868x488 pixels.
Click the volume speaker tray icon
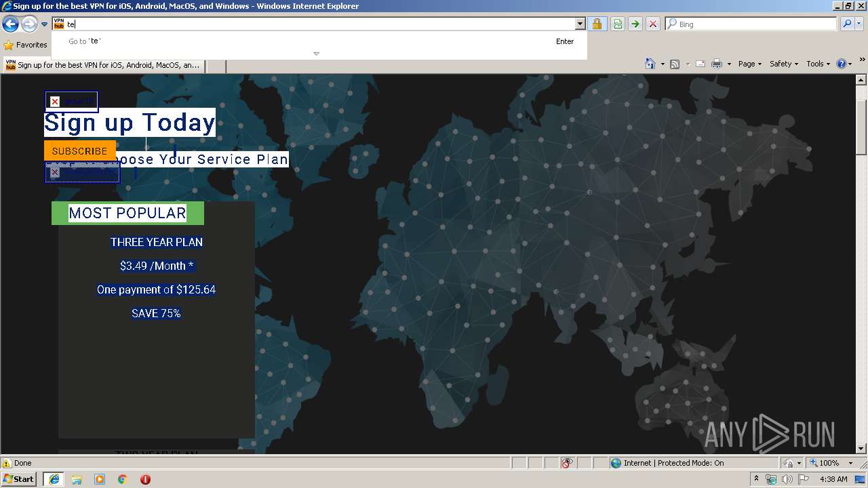[787, 479]
